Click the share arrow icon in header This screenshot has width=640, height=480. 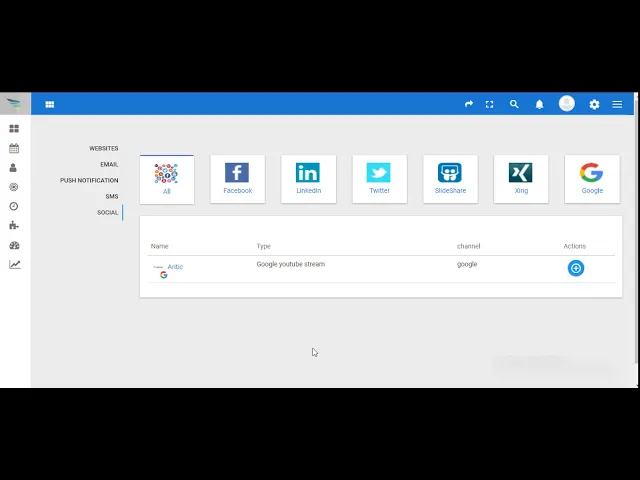(x=469, y=104)
